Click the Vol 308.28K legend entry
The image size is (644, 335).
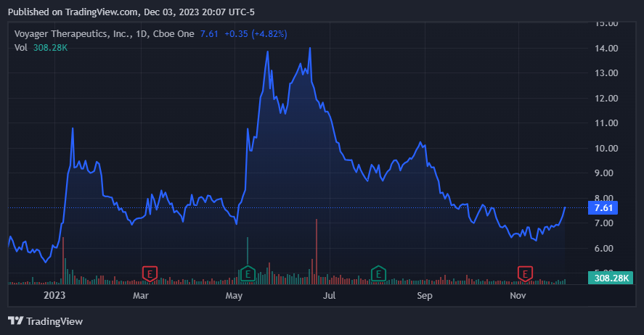pos(41,48)
